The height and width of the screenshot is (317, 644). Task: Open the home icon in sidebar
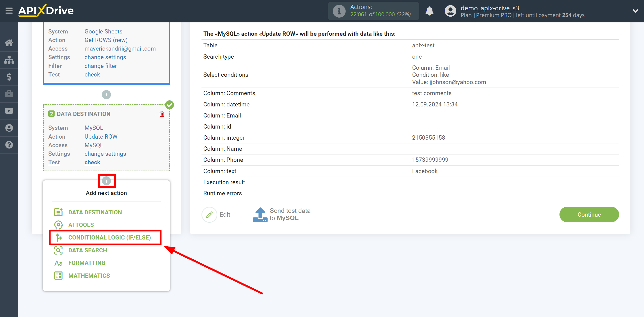click(x=9, y=43)
